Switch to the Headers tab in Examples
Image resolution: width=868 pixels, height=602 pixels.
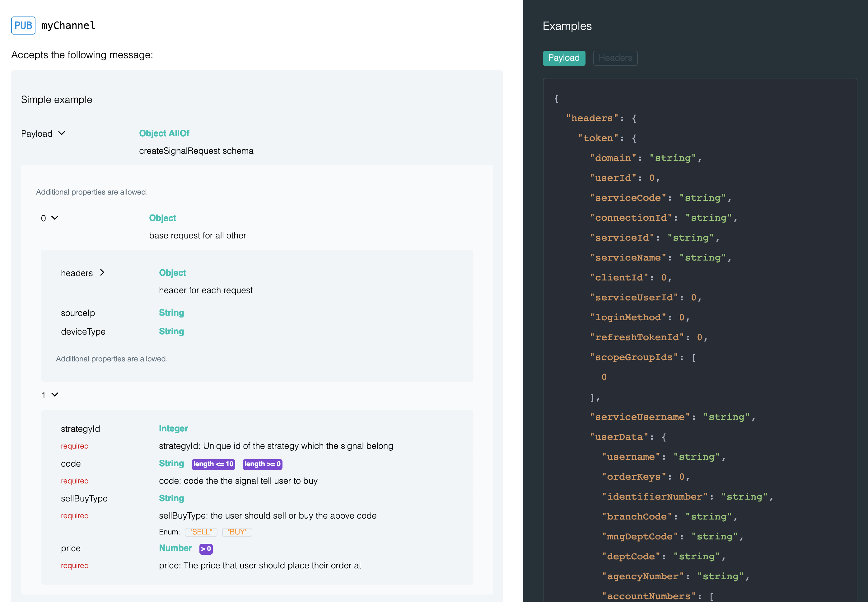(615, 58)
